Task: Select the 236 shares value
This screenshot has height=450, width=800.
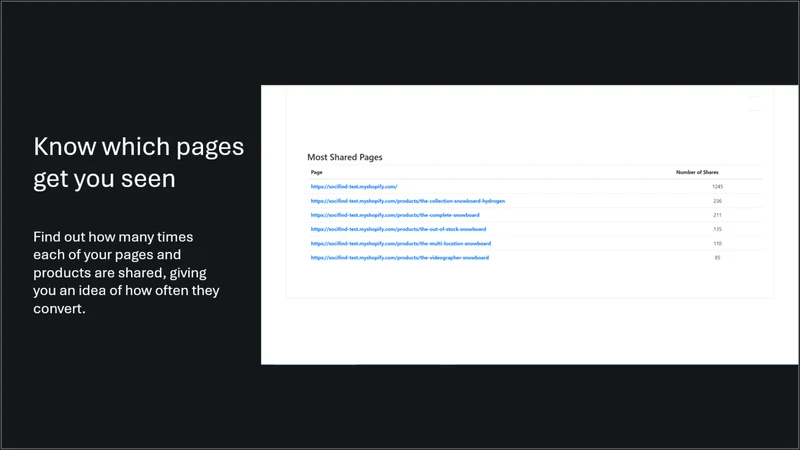Action: tap(717, 201)
